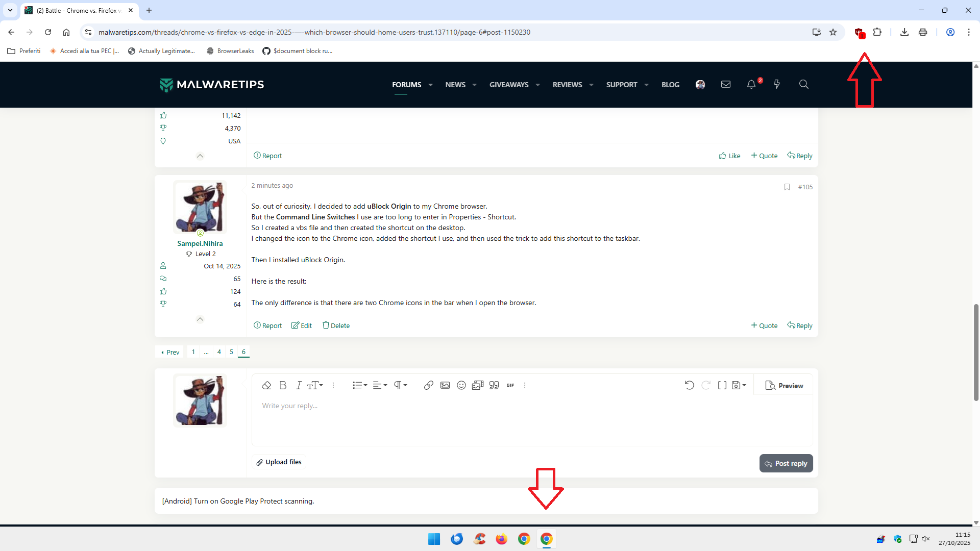Open the paragraph format dropdown
The width and height of the screenshot is (980, 551).
400,385
